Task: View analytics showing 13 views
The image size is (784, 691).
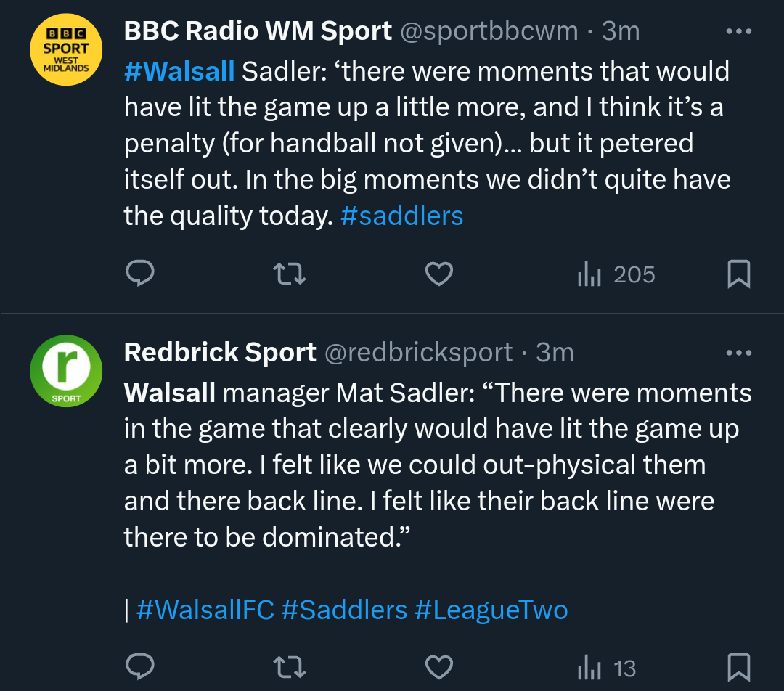Action: point(606,668)
